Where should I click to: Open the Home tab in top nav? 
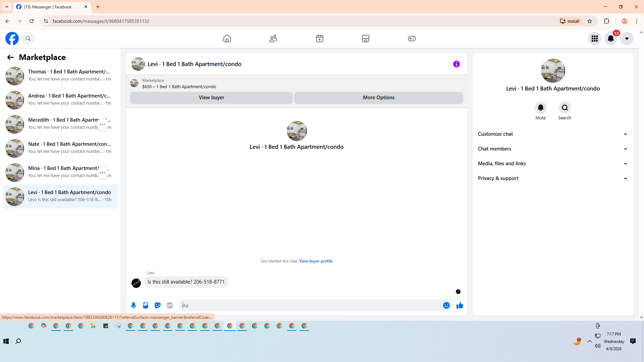coord(227,39)
